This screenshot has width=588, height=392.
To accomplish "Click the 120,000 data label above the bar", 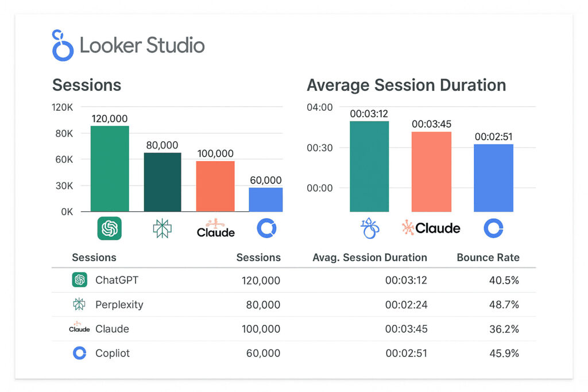I will (x=110, y=119).
